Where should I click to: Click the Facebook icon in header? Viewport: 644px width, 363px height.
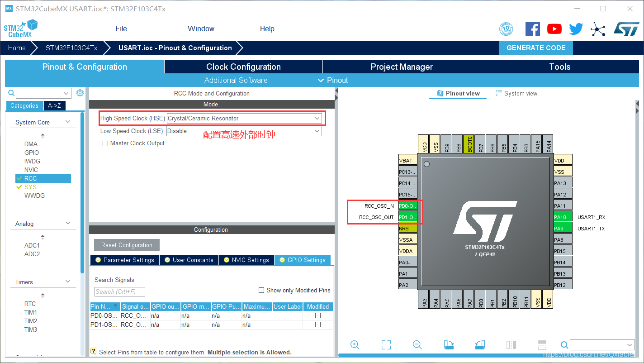click(x=533, y=29)
